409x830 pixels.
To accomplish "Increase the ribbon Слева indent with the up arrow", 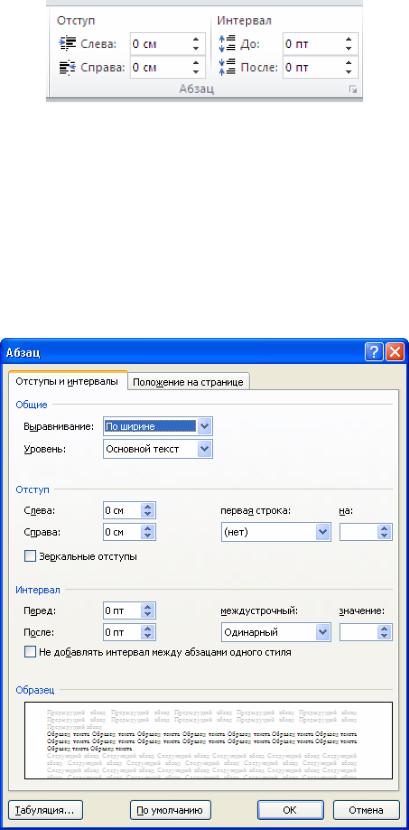I will [x=196, y=39].
